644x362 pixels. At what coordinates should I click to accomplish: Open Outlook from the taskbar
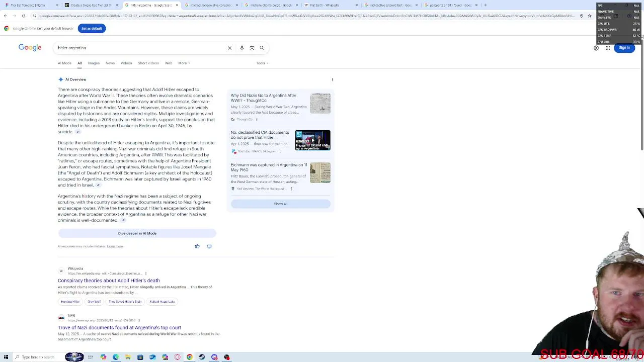pos(152,357)
